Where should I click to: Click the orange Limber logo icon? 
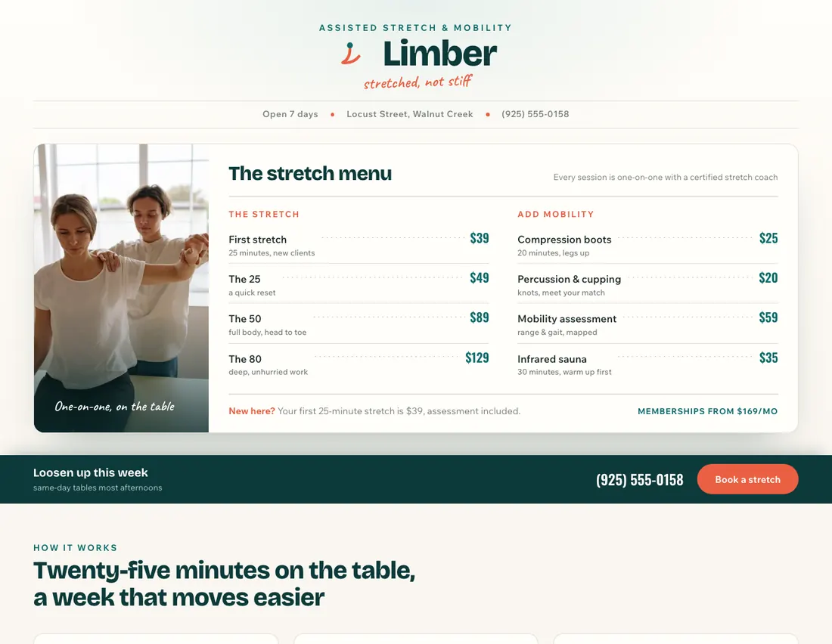pyautogui.click(x=350, y=54)
